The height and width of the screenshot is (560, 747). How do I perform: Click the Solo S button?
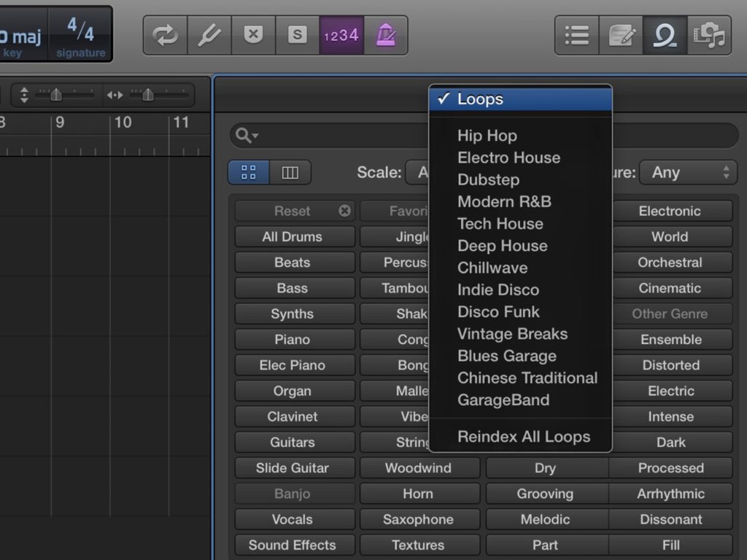(x=297, y=35)
